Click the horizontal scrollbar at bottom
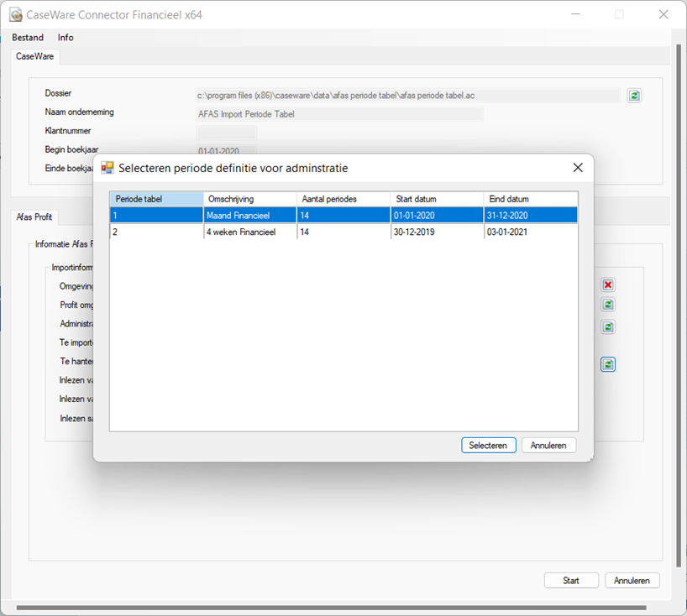687x616 pixels. (x=331, y=608)
